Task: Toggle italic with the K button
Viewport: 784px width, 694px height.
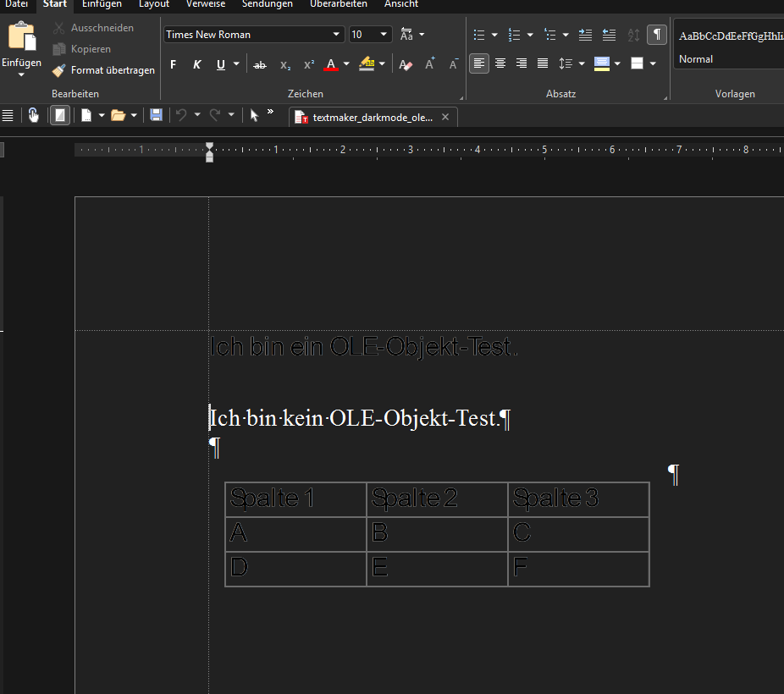Action: tap(197, 64)
